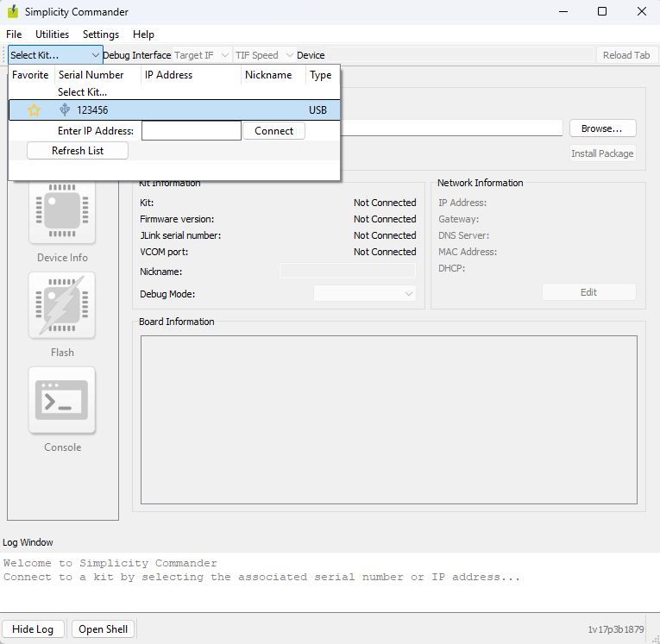The width and height of the screenshot is (660, 644).
Task: Open the Utilities menu
Action: click(x=52, y=34)
